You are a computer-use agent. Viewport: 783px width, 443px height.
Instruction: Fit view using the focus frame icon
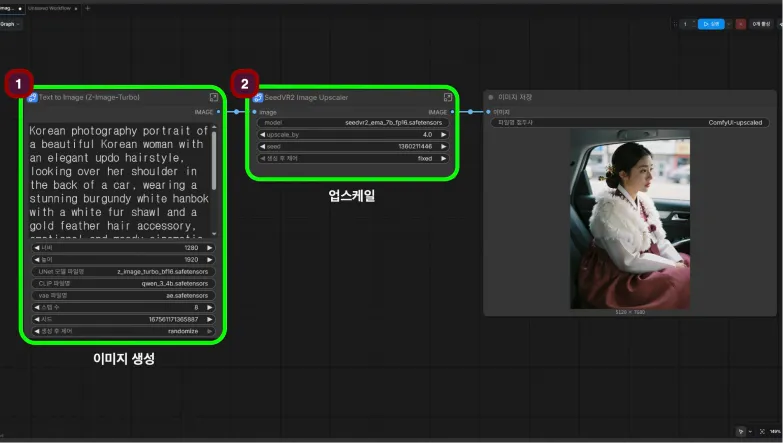(762, 431)
